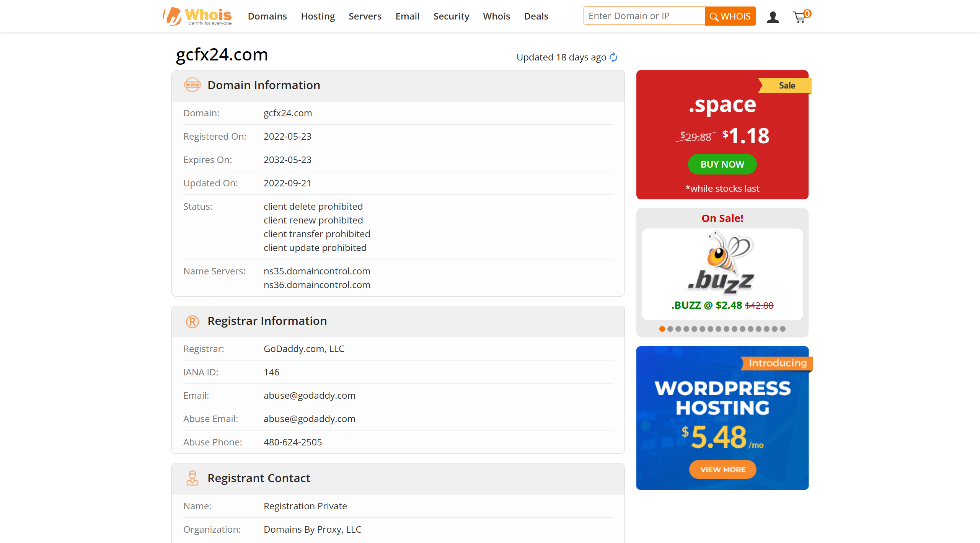Viewport: 980px width, 543px height.
Task: Click the orange WHOIS search button
Action: pyautogui.click(x=730, y=16)
